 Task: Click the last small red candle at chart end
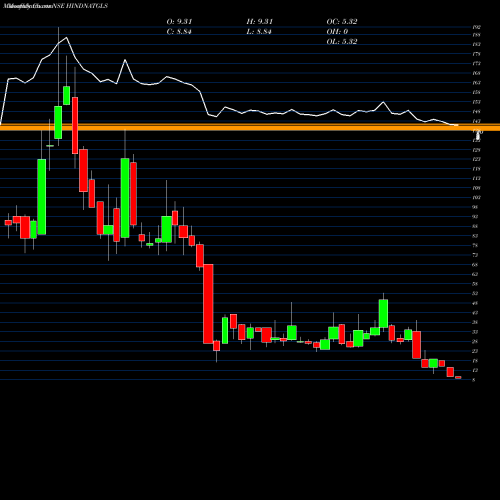click(458, 377)
